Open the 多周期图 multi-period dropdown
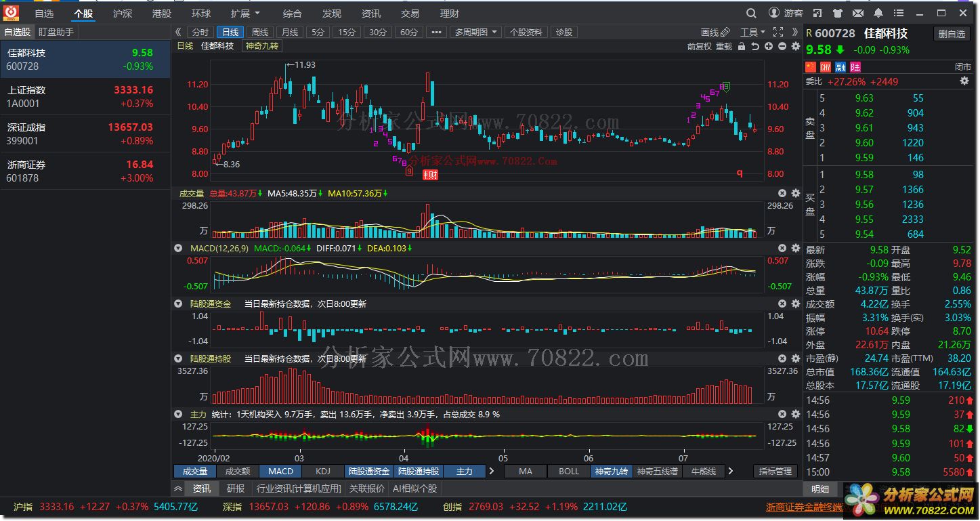The height and width of the screenshot is (521, 980). click(476, 32)
